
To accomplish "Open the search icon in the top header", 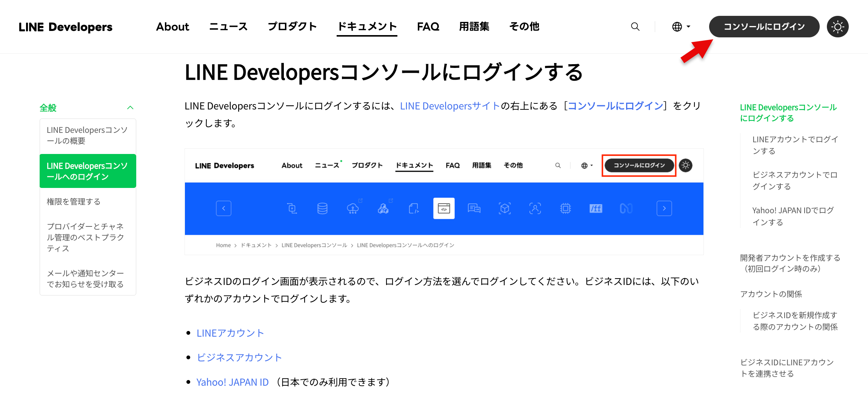I will coord(635,26).
